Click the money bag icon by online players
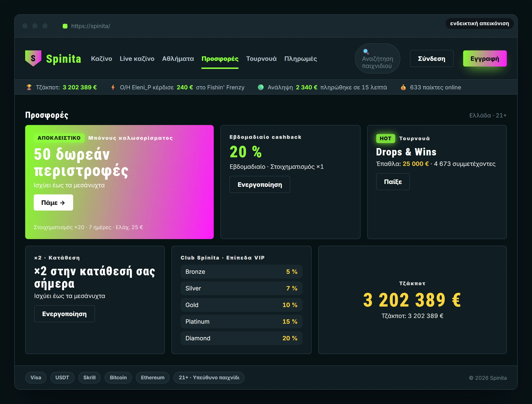Screen dimensions: 532x404 tap(403, 87)
